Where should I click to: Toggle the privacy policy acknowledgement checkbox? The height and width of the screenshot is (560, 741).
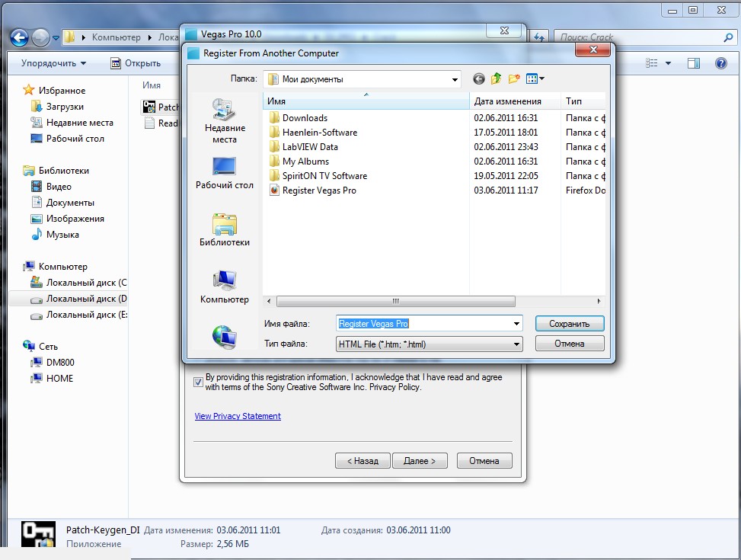pyautogui.click(x=199, y=382)
